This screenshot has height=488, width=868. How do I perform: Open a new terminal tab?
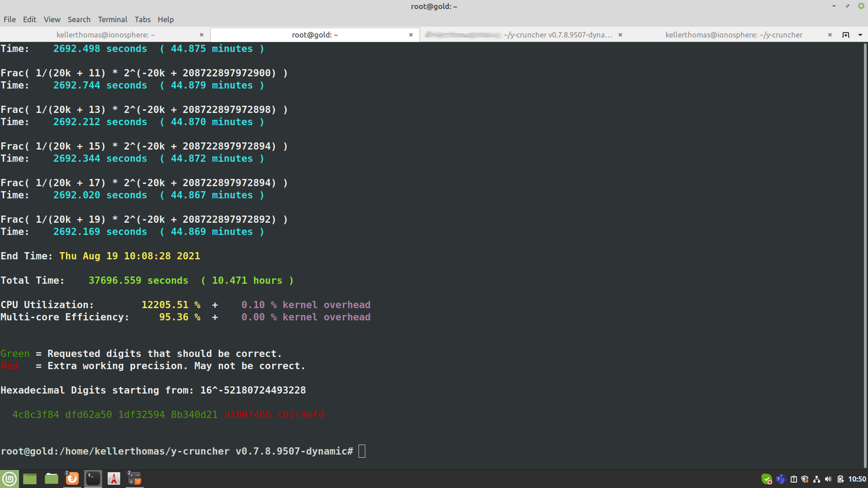[846, 34]
